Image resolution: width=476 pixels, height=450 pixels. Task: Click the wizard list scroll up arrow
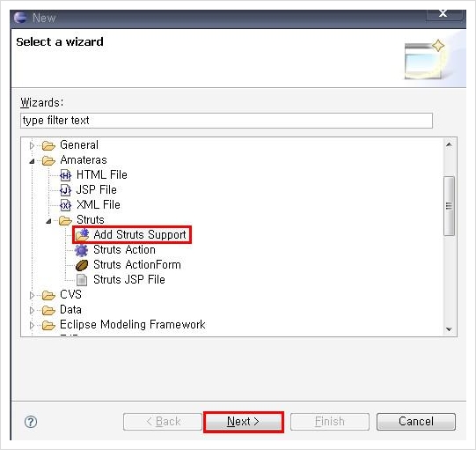coord(449,145)
